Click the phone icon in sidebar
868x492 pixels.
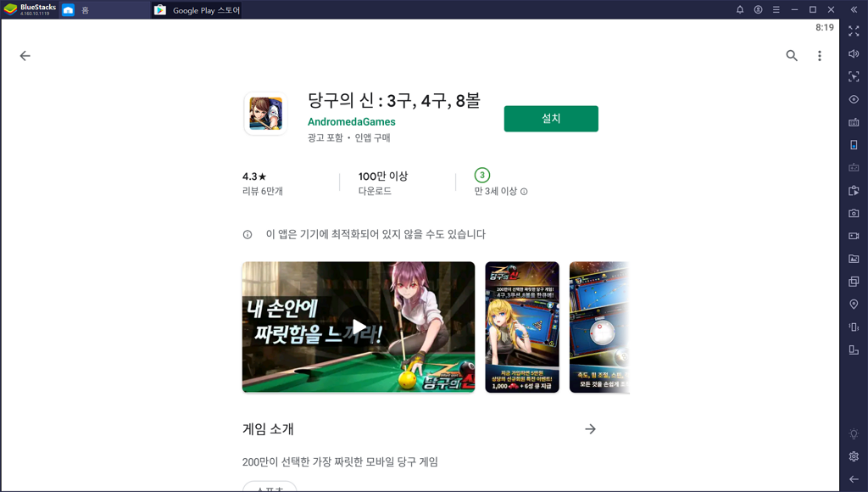point(854,144)
